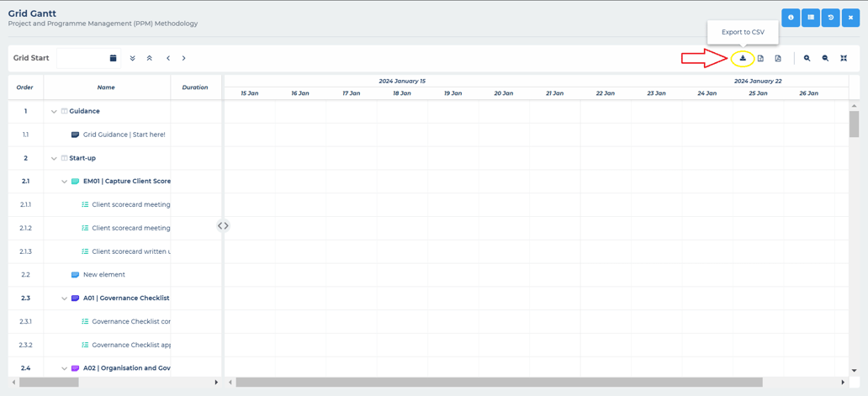
Task: Zoom in on the Gantt chart
Action: (807, 58)
